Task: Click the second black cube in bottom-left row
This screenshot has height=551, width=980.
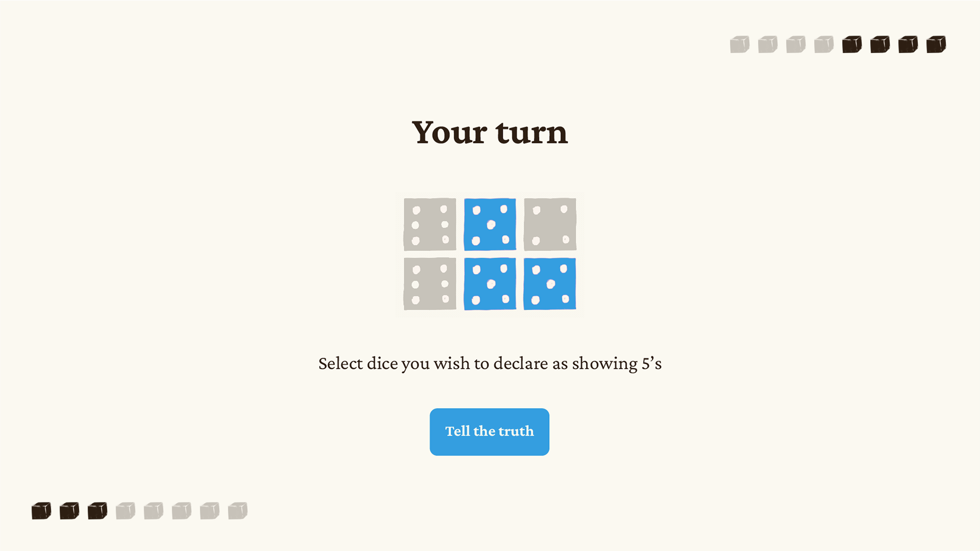Action: (x=69, y=511)
